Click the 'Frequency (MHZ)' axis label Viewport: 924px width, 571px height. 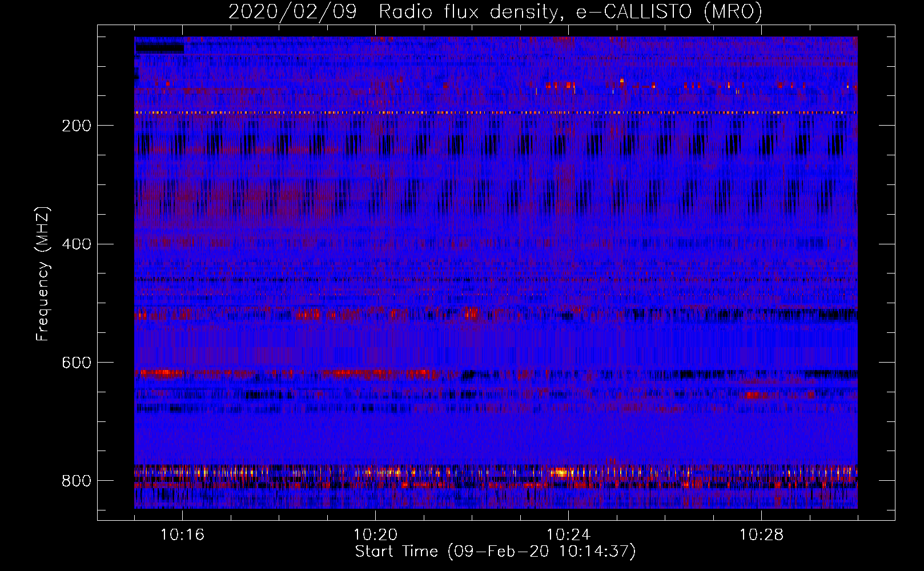(43, 274)
